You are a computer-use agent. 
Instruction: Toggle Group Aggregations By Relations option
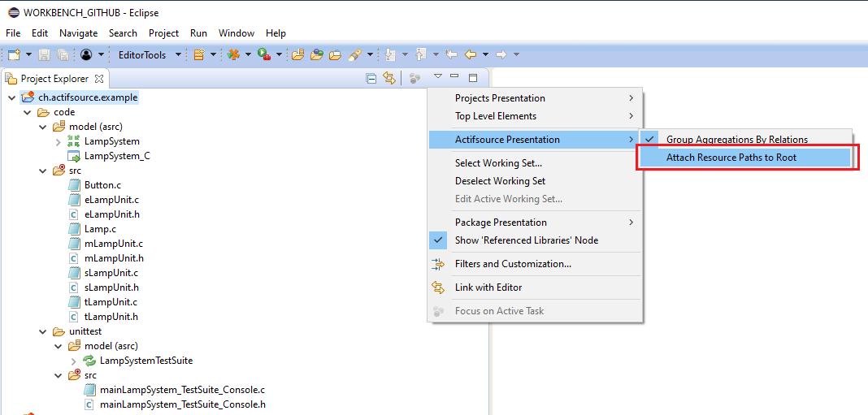point(736,140)
